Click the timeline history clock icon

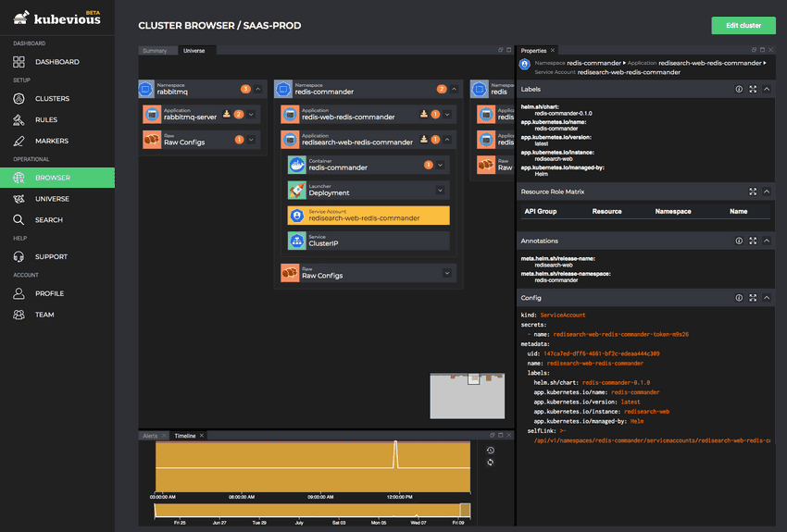pyautogui.click(x=490, y=451)
